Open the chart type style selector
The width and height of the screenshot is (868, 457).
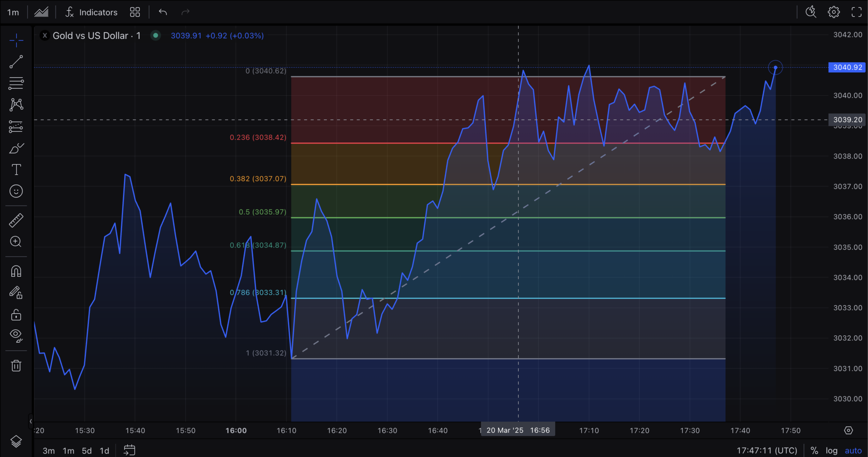coord(42,11)
